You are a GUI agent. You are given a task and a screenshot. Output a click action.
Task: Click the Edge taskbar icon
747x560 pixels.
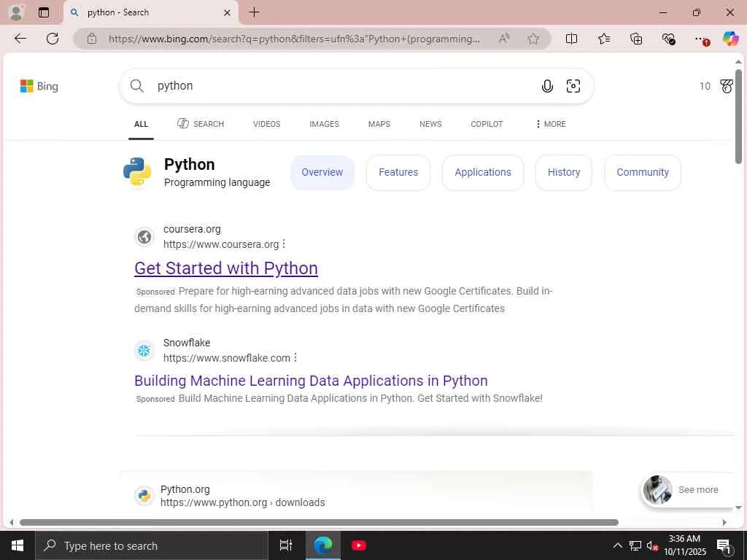(322, 545)
